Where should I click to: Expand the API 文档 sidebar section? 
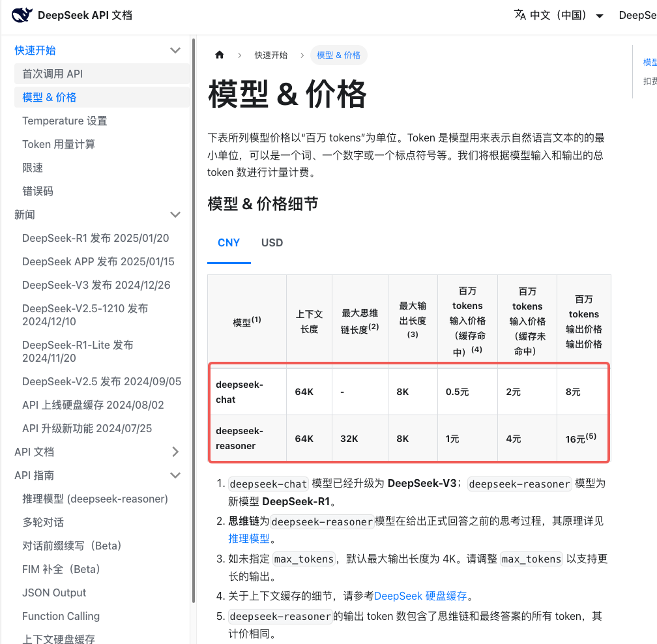click(175, 451)
